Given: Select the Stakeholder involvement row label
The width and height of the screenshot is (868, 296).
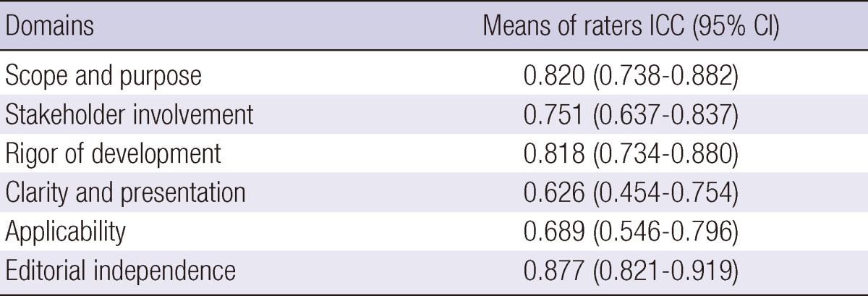Looking at the screenshot, I should (x=129, y=114).
